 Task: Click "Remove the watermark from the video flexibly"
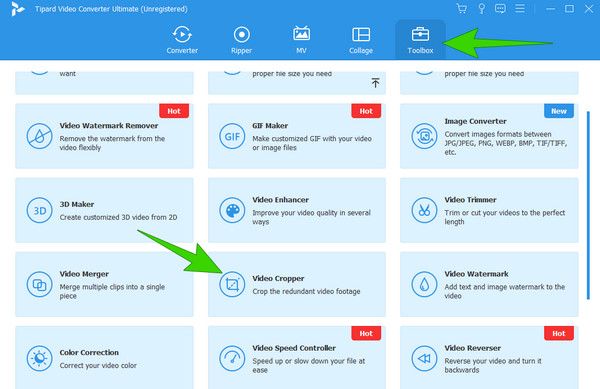[112, 143]
